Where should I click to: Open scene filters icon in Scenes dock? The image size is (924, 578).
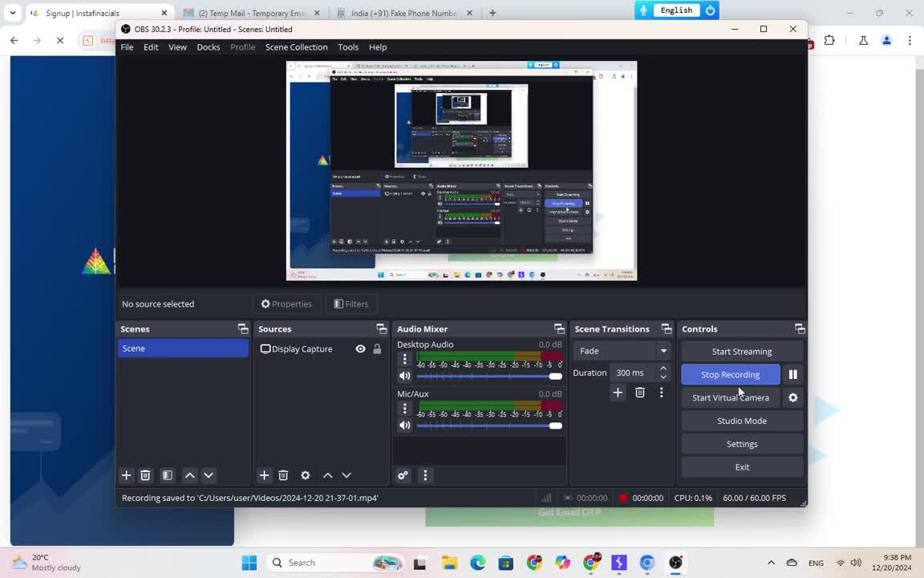coord(168,475)
